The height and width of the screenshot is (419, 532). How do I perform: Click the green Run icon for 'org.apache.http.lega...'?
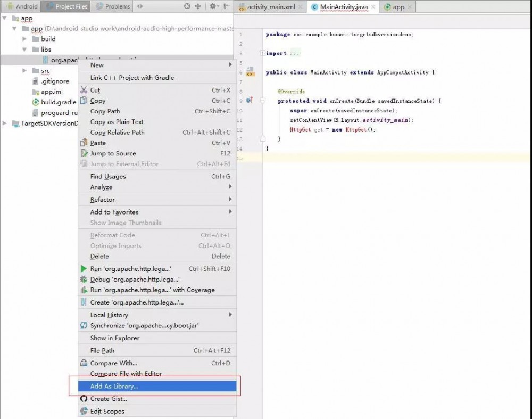[84, 268]
